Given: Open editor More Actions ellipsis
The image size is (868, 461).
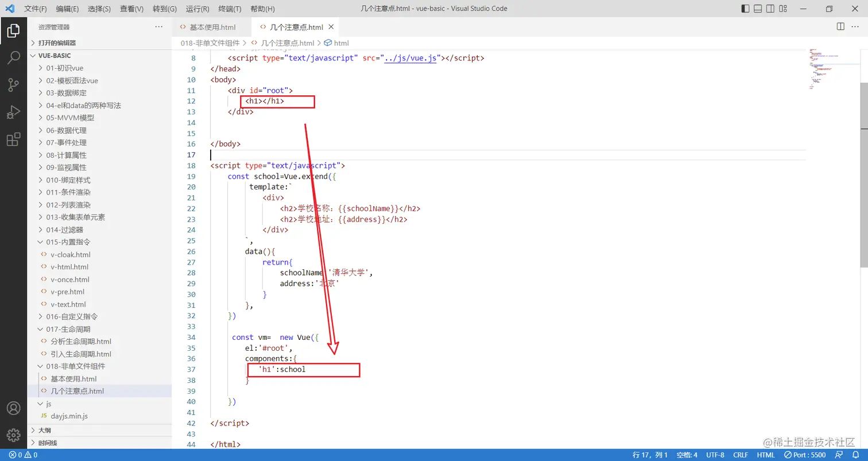Looking at the screenshot, I should (x=855, y=26).
